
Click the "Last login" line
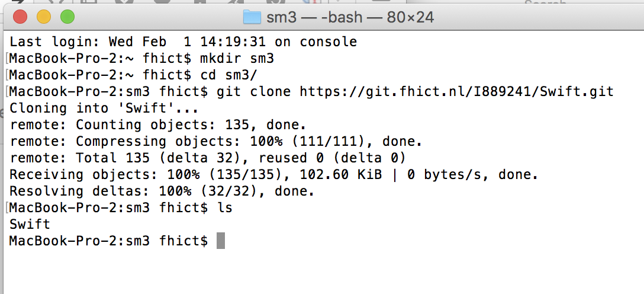[x=183, y=42]
